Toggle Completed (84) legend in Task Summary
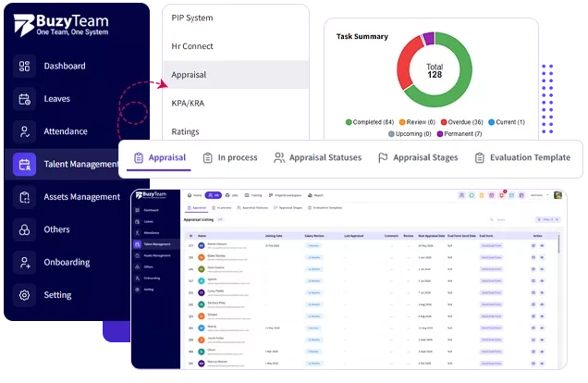This screenshot has width=588, height=383. tap(370, 122)
